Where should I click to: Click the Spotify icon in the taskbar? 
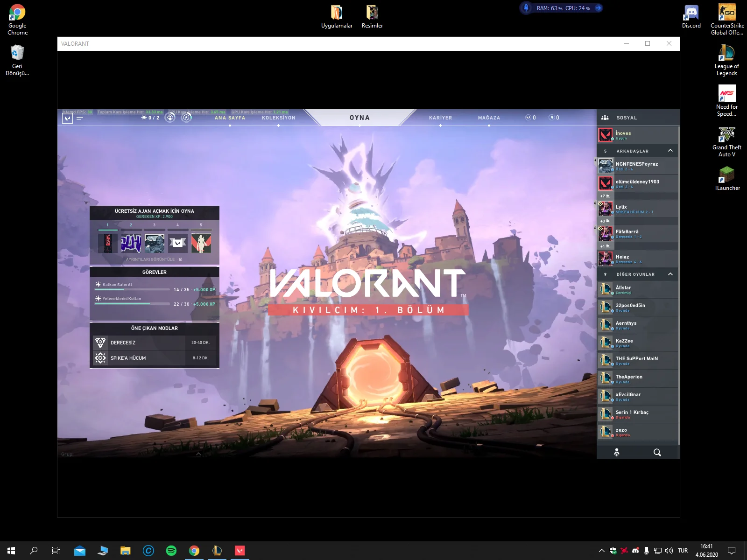pyautogui.click(x=171, y=551)
